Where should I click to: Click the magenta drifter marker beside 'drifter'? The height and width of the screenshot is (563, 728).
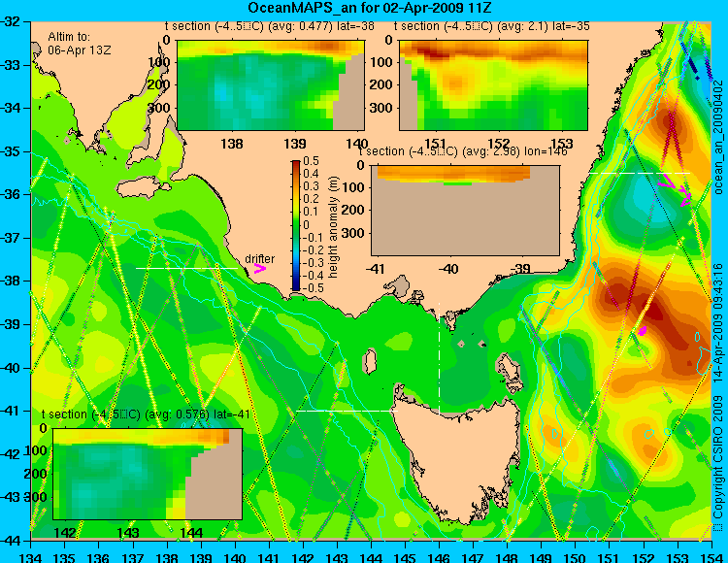click(x=259, y=268)
